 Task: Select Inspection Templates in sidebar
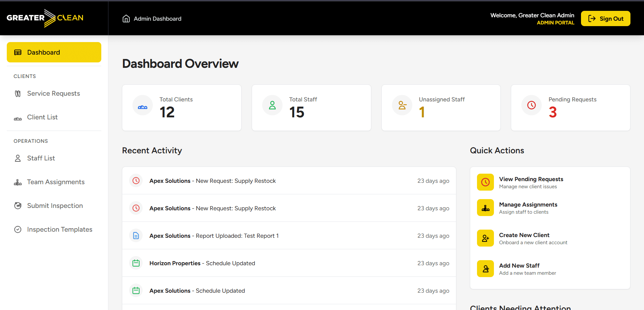pyautogui.click(x=60, y=230)
